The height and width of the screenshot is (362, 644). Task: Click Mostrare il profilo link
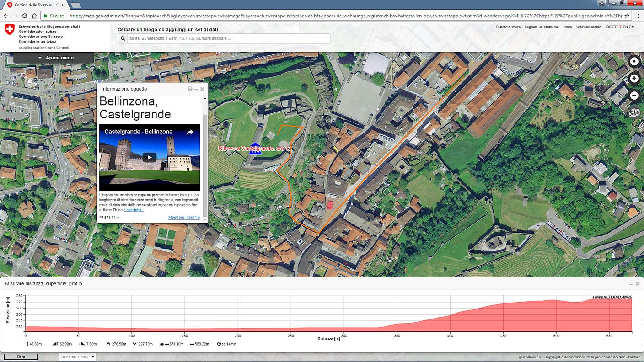click(184, 218)
